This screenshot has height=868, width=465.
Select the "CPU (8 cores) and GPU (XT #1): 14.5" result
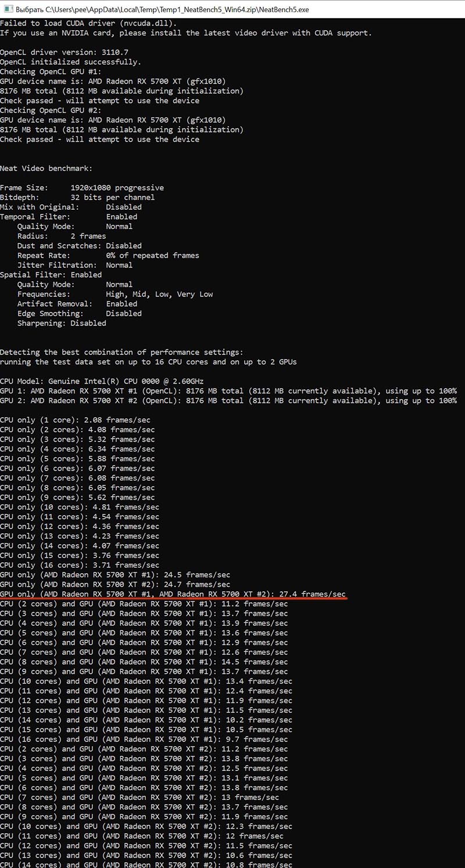coord(144,662)
